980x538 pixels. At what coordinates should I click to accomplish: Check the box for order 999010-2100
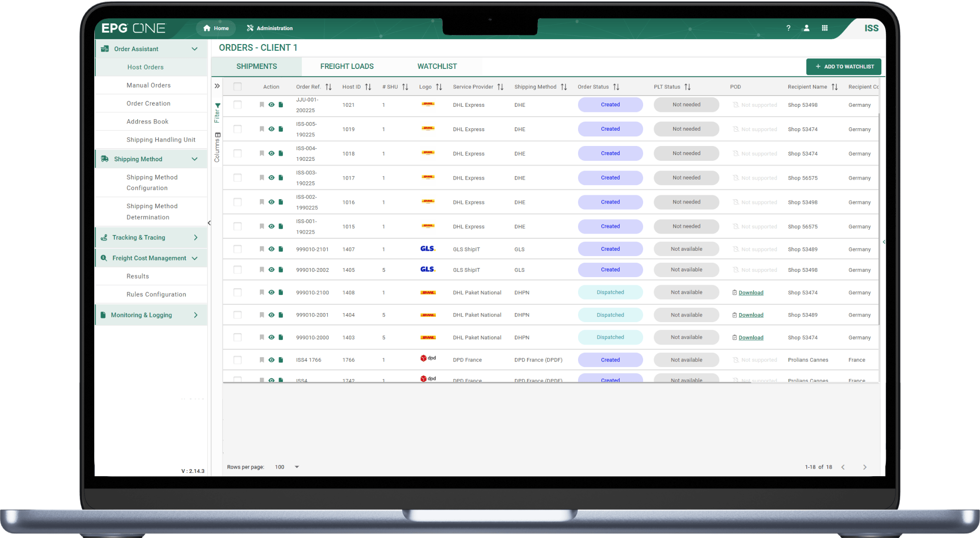click(x=237, y=292)
